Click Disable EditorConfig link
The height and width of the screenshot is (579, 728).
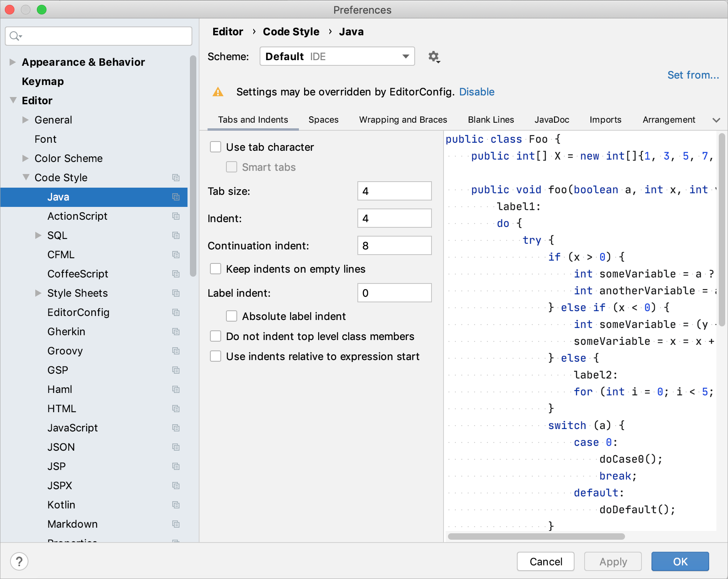(x=477, y=92)
